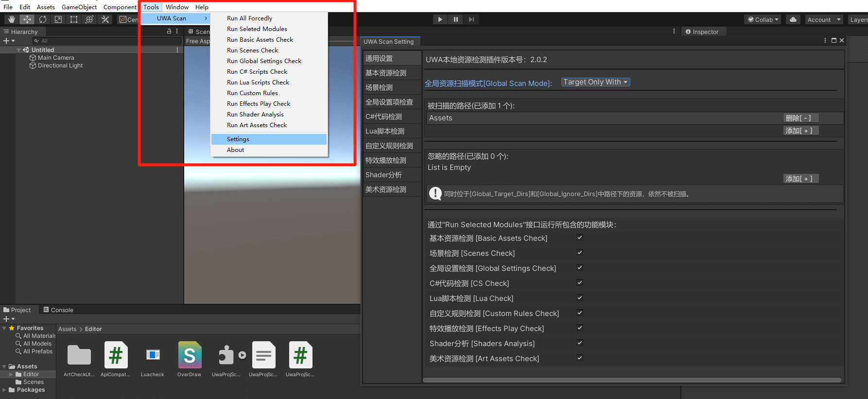The width and height of the screenshot is (868, 399).
Task: Click the cloud services icon
Action: pyautogui.click(x=793, y=19)
